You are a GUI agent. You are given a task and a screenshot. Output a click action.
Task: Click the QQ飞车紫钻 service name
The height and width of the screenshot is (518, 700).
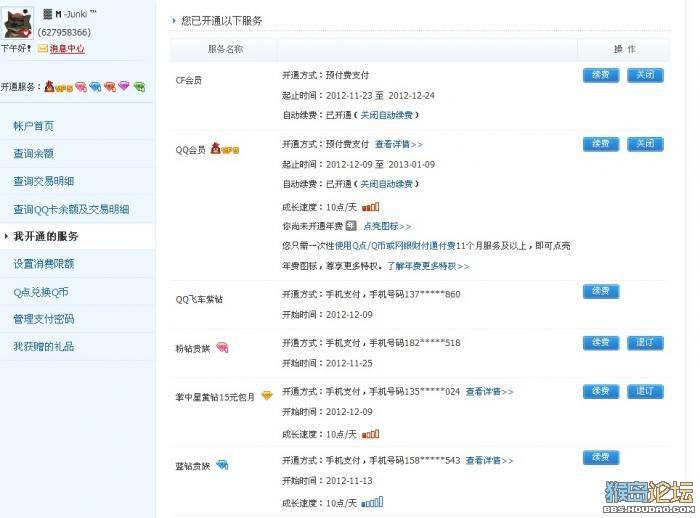click(x=199, y=299)
